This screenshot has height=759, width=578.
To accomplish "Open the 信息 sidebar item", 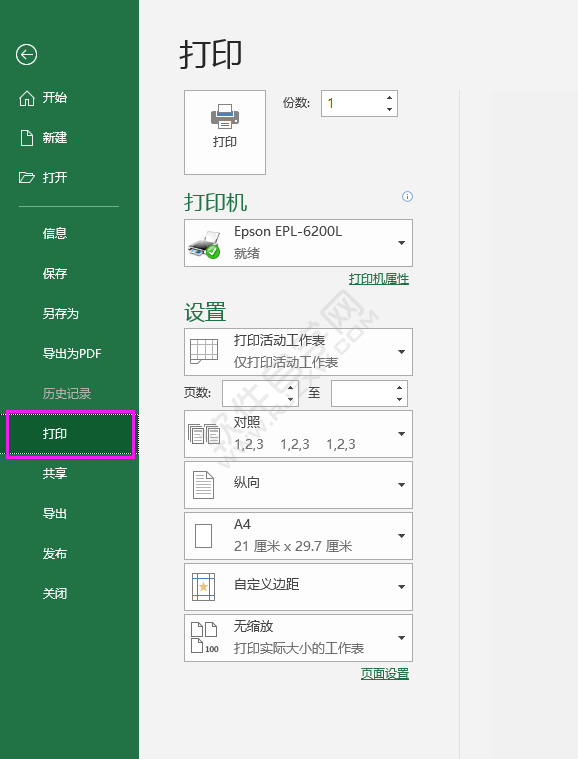I will (x=55, y=233).
